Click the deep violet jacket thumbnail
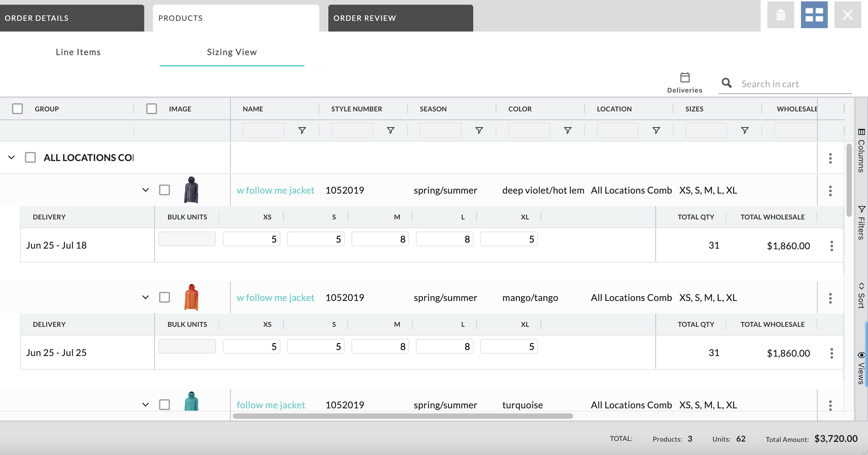Image resolution: width=868 pixels, height=455 pixels. point(192,190)
